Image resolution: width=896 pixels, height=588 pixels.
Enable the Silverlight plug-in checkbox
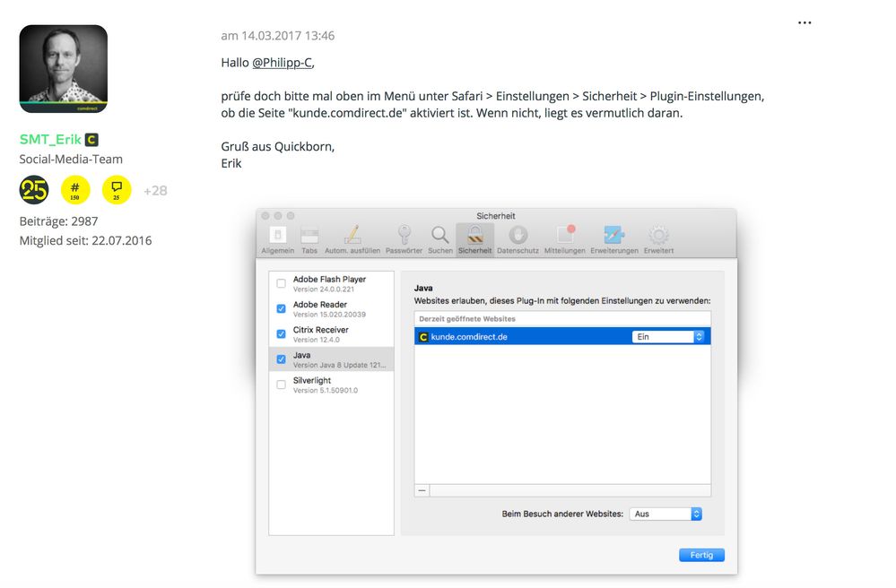pyautogui.click(x=281, y=385)
